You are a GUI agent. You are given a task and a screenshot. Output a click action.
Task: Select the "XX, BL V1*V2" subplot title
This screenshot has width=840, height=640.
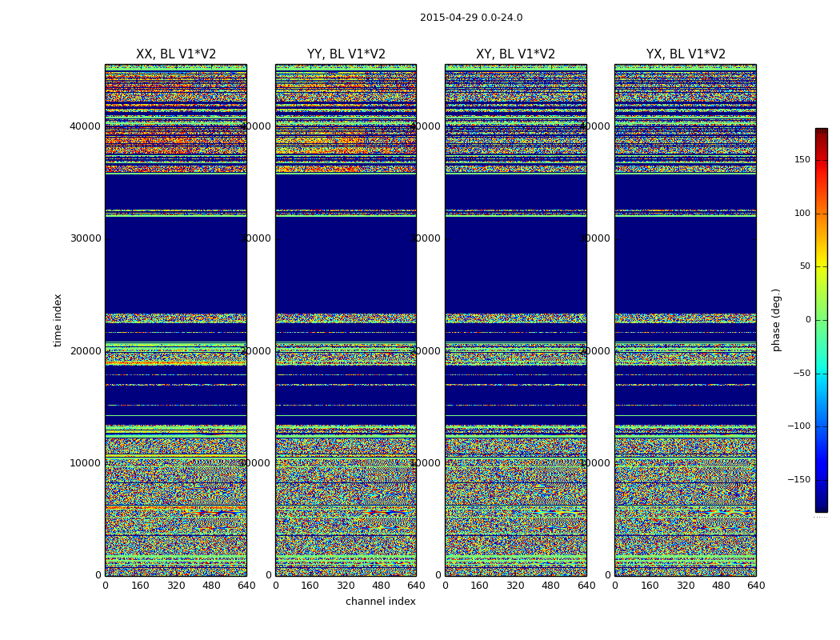[176, 54]
